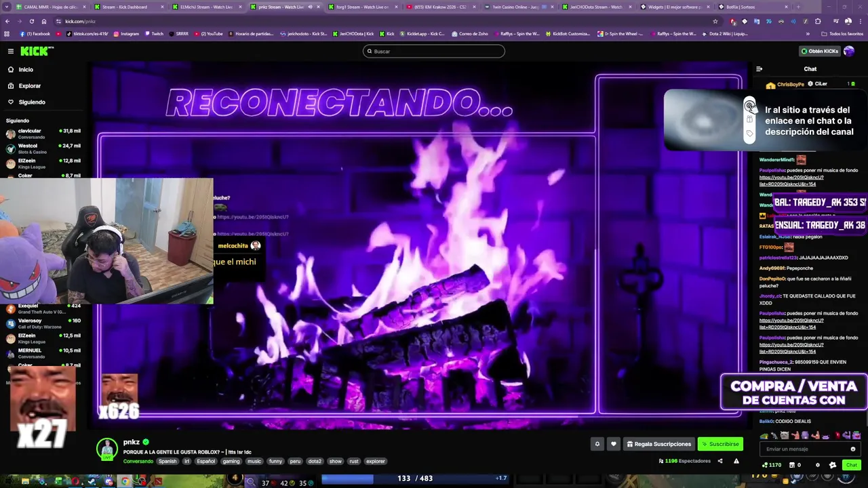This screenshot has width=868, height=488.
Task: Toggle the notification bell for pnkz
Action: click(597, 444)
